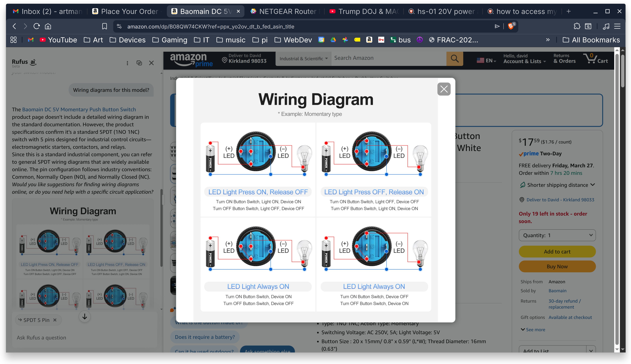Click the Amazon search magnifier button
The image size is (631, 364).
click(455, 59)
